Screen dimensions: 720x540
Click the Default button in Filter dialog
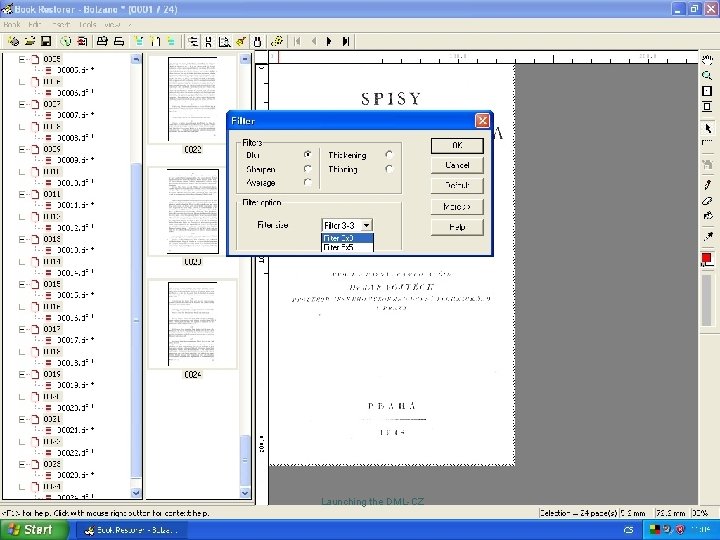coord(457,186)
